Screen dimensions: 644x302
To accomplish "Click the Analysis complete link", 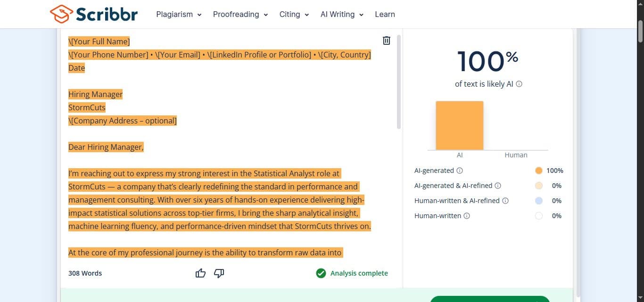I will point(358,273).
